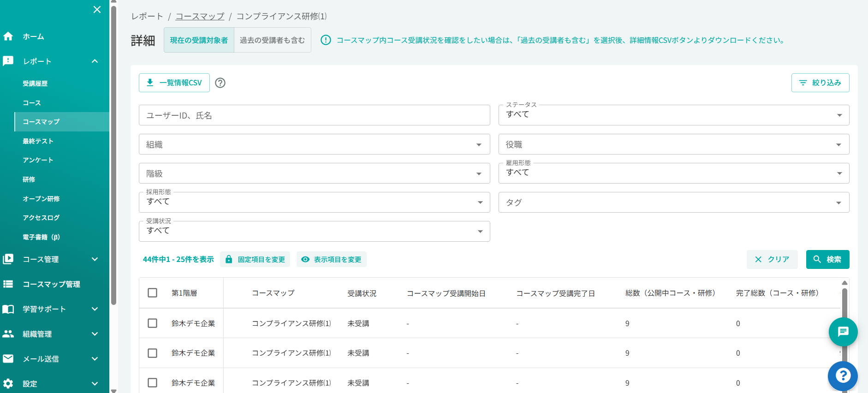Click the ユーザーID、氏名 search field

click(x=314, y=115)
